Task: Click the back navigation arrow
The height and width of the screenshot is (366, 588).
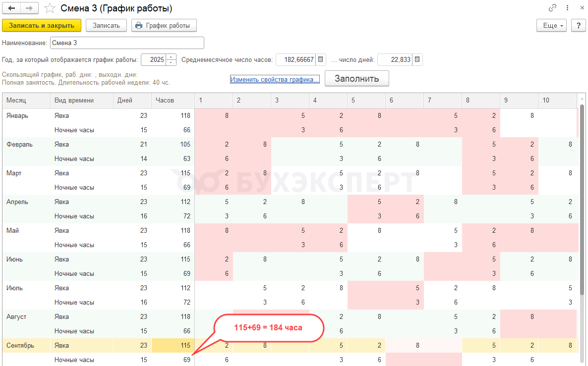Action: (11, 8)
